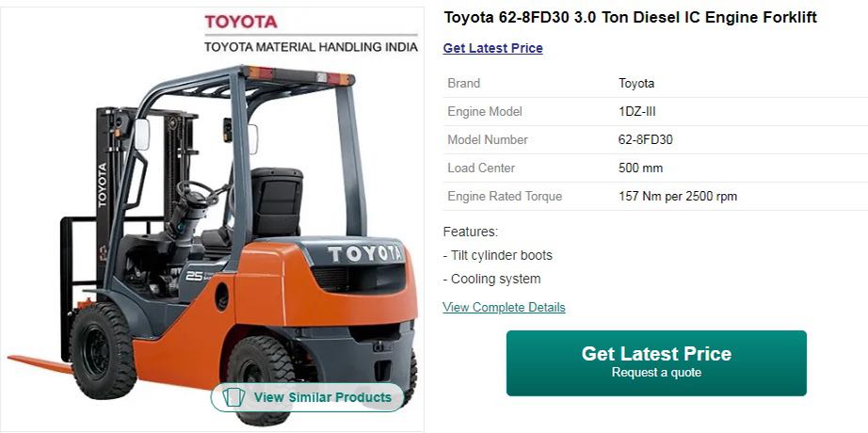Image resolution: width=868 pixels, height=433 pixels.
Task: Click the similar products cards icon
Action: (x=233, y=397)
